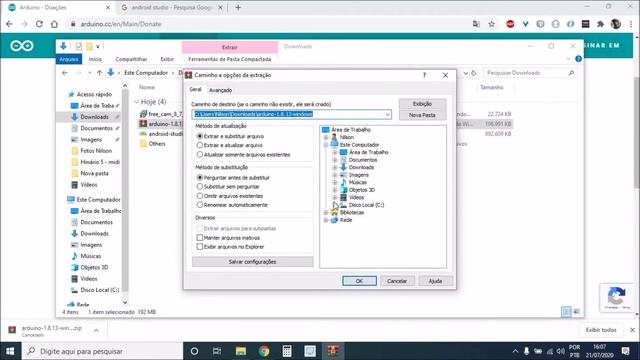
Task: Open Calculator from the taskbar
Action: click(x=287, y=351)
